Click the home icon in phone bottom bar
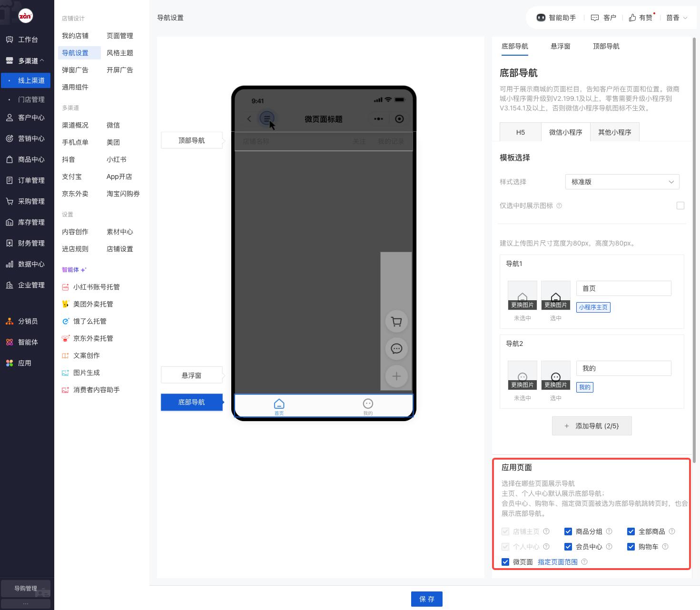 coord(279,404)
